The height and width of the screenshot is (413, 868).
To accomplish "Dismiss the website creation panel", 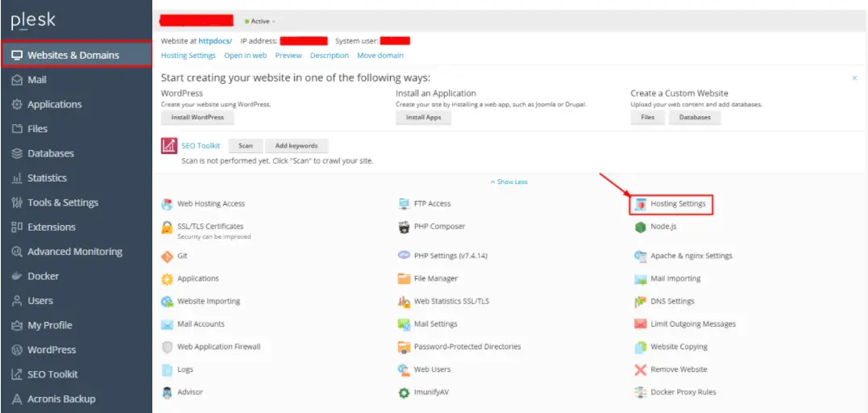I will tap(854, 78).
